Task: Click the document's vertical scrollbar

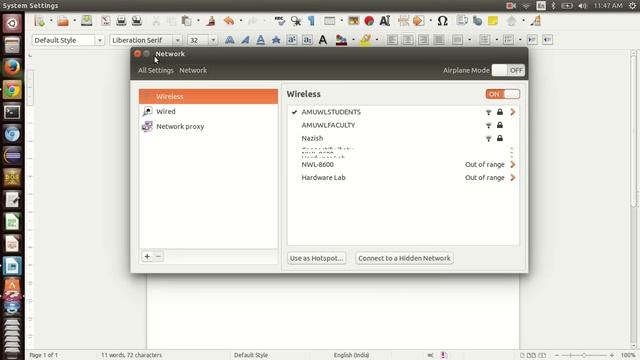Action: coord(633,198)
